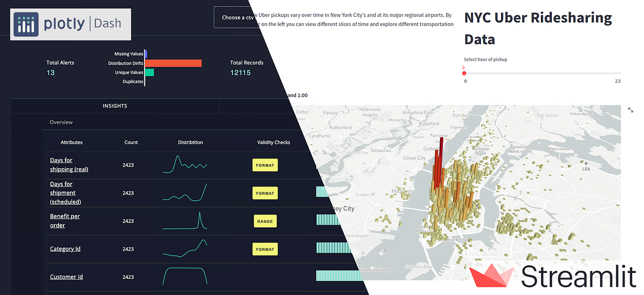This screenshot has width=644, height=295.
Task: Click the Union City label on the map
Action: pos(414,158)
